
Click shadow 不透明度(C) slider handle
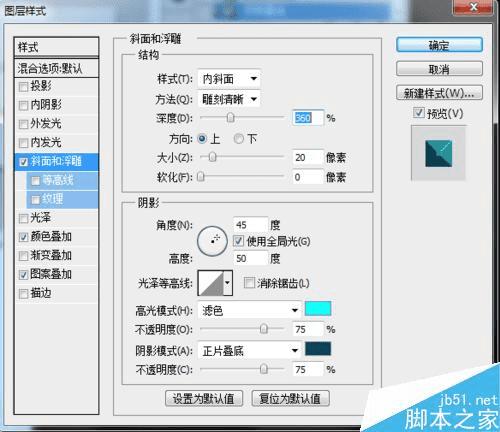(264, 369)
